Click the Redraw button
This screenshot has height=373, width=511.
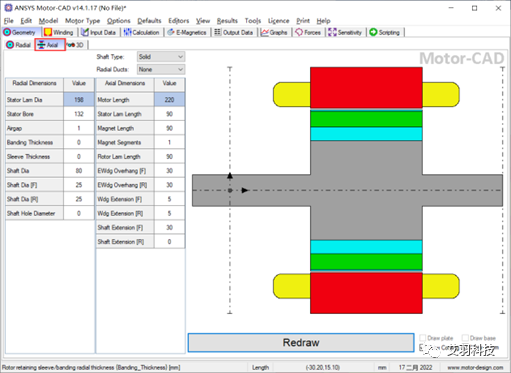pyautogui.click(x=301, y=342)
